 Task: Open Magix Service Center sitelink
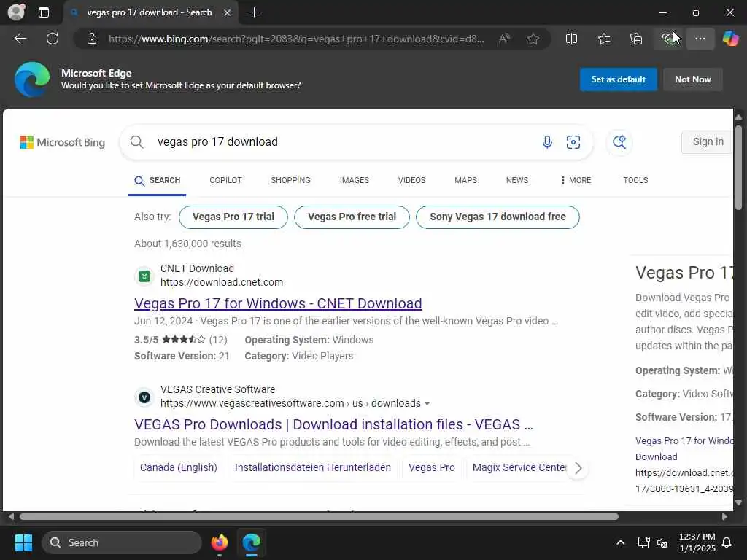click(x=519, y=467)
